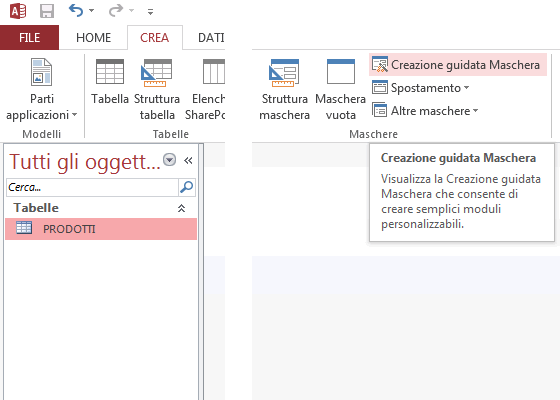Click the Access application logo icon
The image size is (560, 400).
point(18,11)
